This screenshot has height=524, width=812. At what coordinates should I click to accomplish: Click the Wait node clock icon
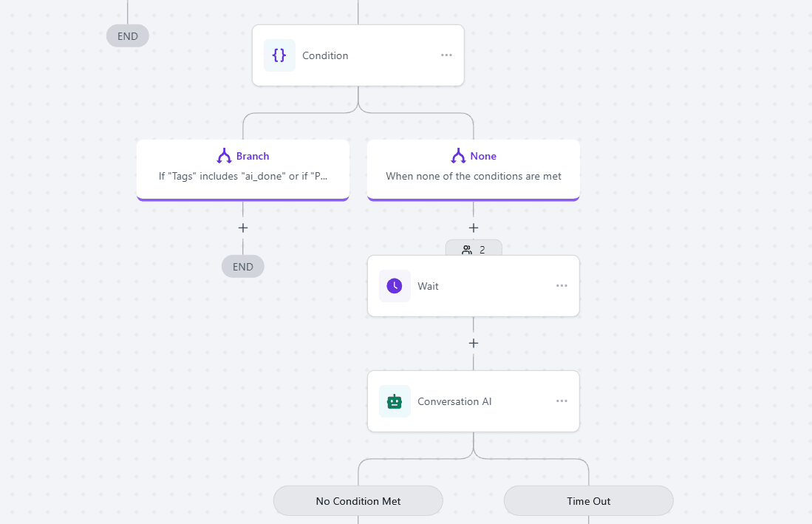[x=395, y=286]
